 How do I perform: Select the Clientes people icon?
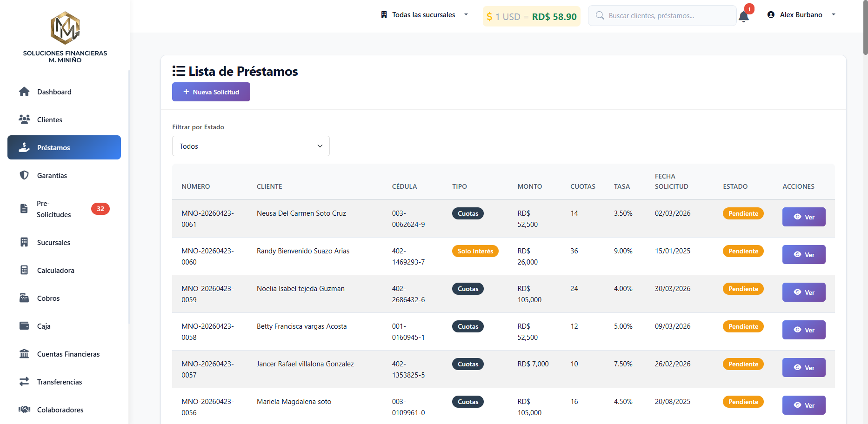(x=24, y=119)
